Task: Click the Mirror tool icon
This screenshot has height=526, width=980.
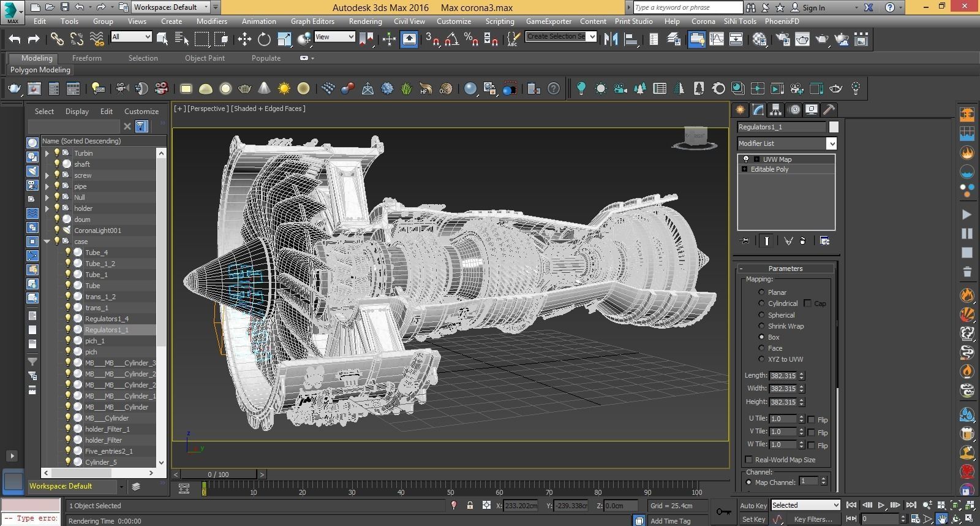Action: (x=611, y=39)
